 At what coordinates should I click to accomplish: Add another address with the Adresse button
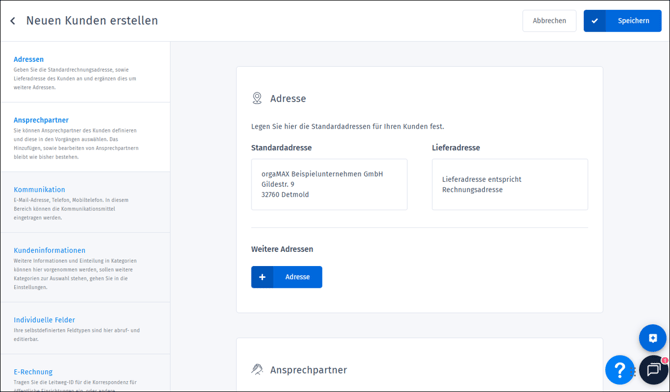[x=286, y=277]
